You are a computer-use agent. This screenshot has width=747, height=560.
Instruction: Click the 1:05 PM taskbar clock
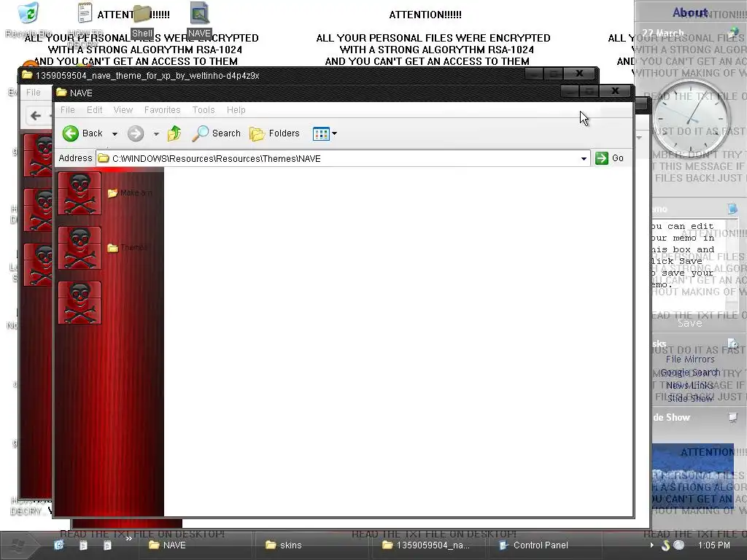tap(713, 545)
